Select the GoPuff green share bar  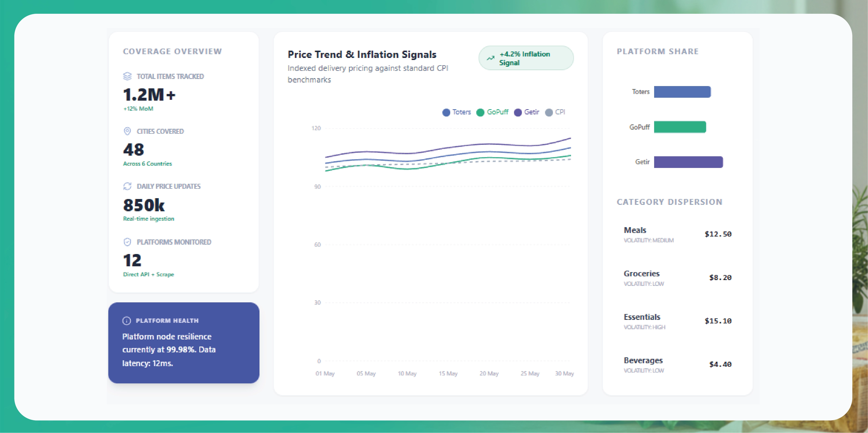(680, 127)
